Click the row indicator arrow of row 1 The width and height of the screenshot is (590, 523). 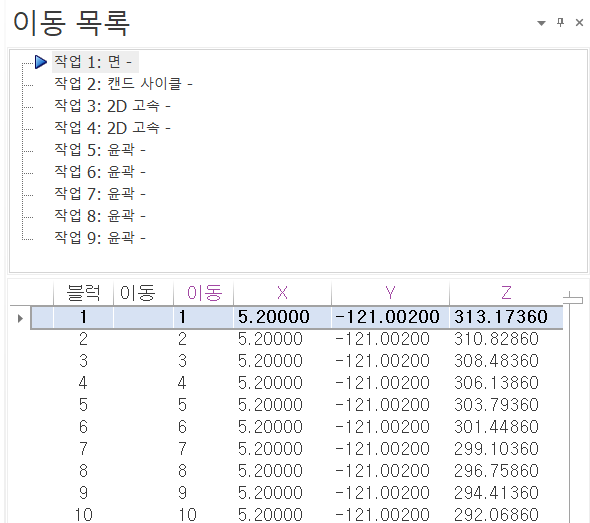[x=20, y=318]
